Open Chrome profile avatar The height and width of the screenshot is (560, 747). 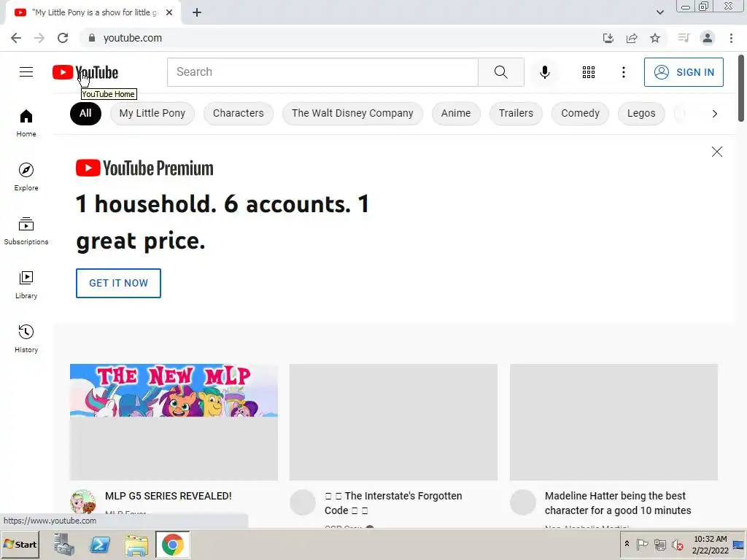(x=708, y=38)
